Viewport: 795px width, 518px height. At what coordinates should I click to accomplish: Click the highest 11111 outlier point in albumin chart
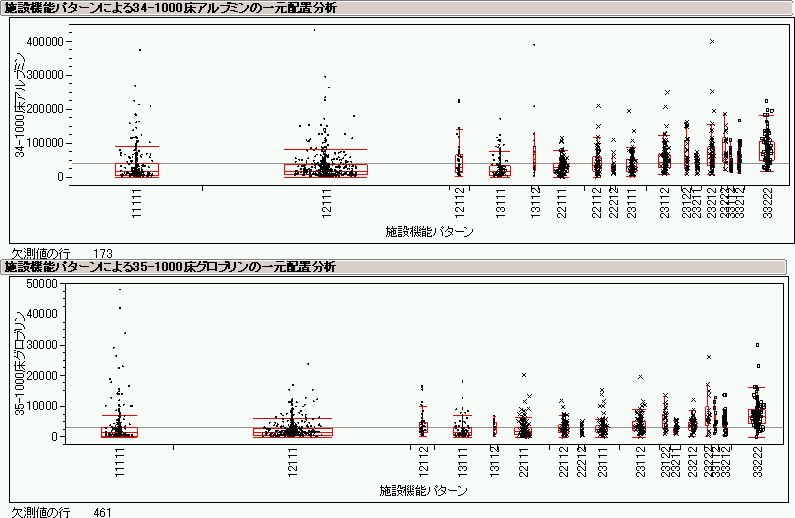point(139,50)
